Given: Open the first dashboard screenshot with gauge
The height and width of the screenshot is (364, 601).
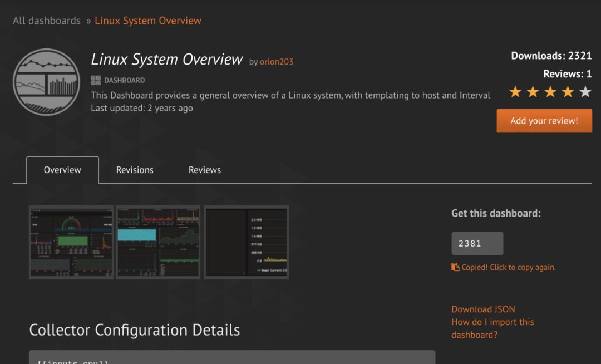Looking at the screenshot, I should pyautogui.click(x=71, y=242).
